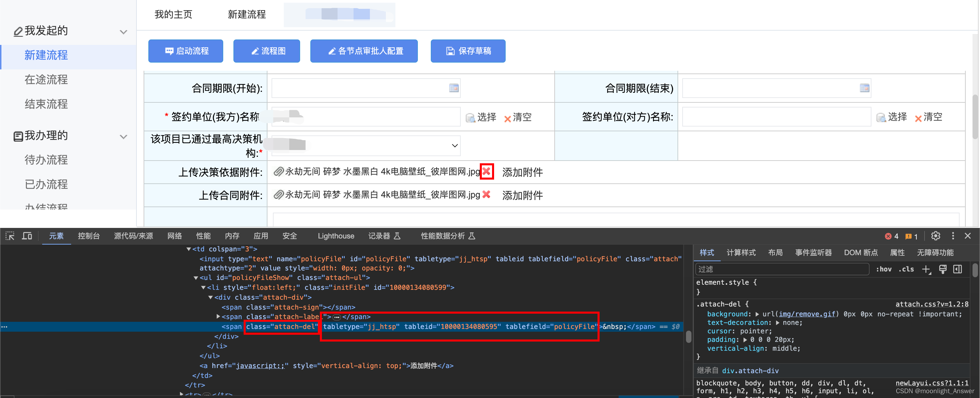Screen dimensions: 980x398
Task: Open DevTools three-dot customize menu
Action: pos(953,236)
